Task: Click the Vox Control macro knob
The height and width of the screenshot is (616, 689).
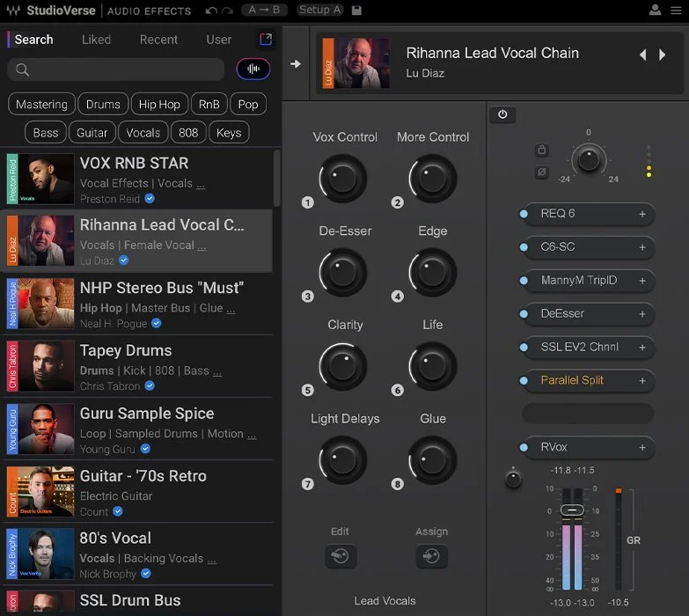Action: [343, 179]
